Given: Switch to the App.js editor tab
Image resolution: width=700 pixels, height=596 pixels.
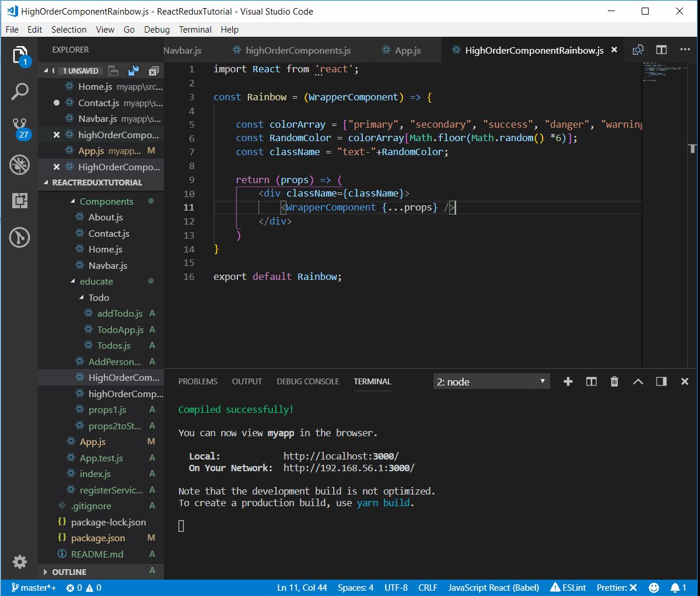Looking at the screenshot, I should [407, 50].
